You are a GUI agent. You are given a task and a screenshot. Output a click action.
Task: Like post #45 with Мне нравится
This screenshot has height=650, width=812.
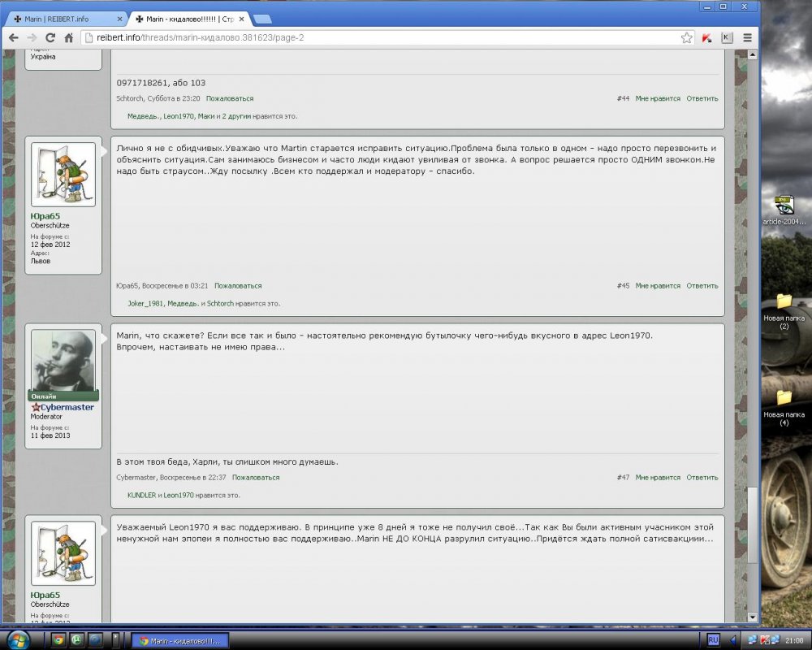coord(658,286)
